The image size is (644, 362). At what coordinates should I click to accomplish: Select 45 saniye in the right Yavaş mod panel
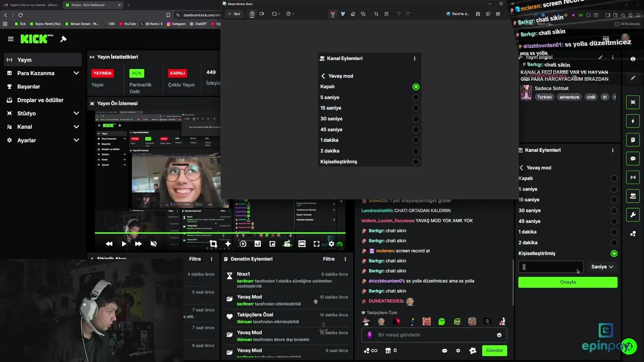pyautogui.click(x=614, y=221)
